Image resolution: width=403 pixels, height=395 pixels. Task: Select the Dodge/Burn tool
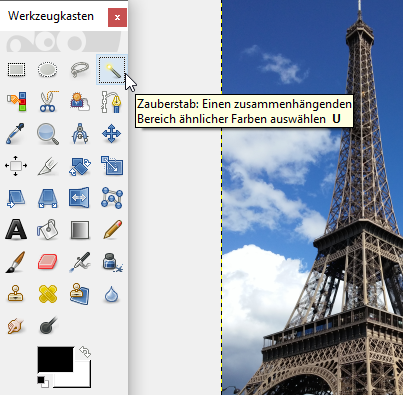click(48, 325)
